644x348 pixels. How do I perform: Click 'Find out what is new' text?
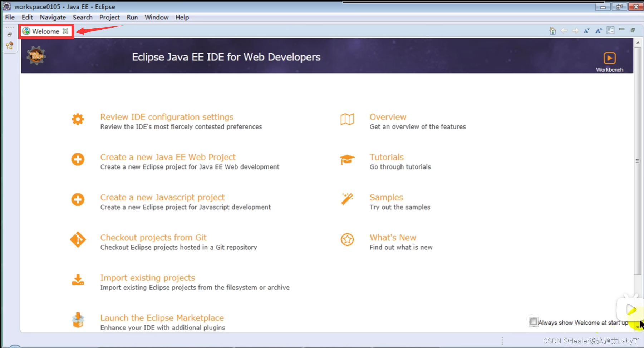pyautogui.click(x=401, y=247)
